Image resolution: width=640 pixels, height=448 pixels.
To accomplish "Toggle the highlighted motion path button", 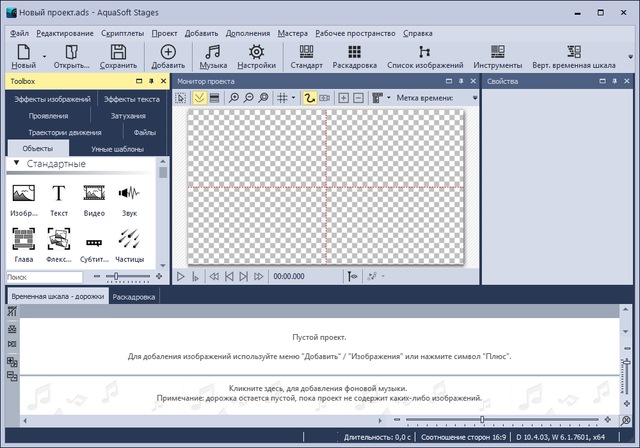I will tap(310, 98).
